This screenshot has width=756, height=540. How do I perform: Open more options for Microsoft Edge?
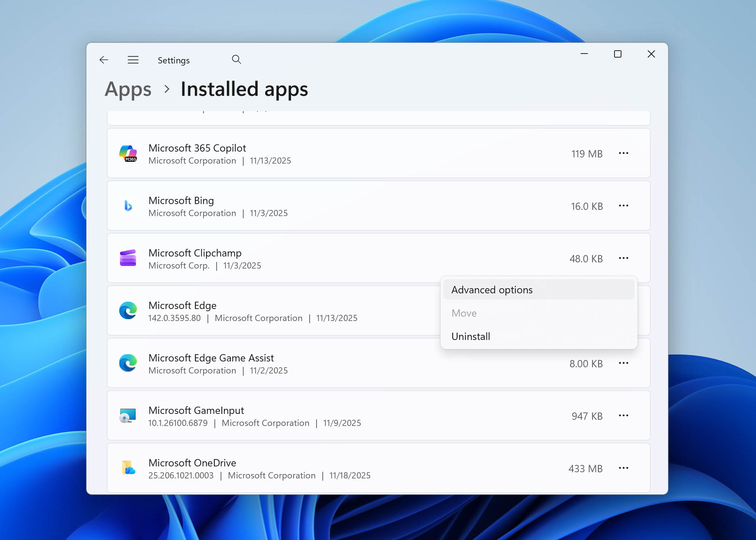[x=624, y=310]
